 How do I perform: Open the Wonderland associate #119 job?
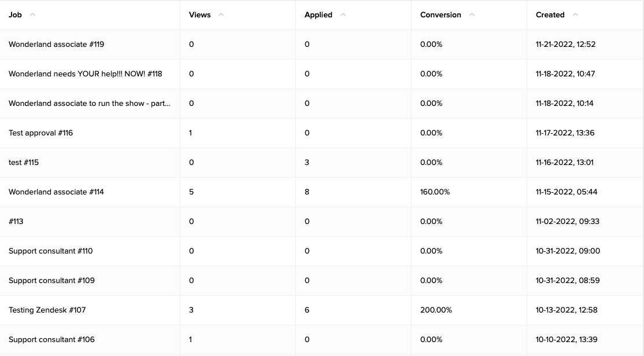tap(56, 44)
